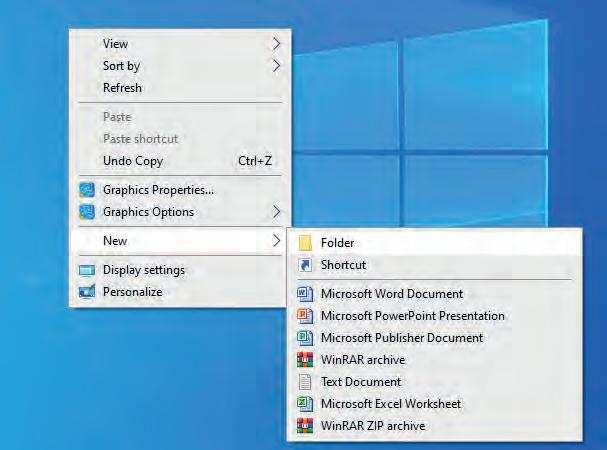Click the Graphics Properties icon

click(x=87, y=190)
